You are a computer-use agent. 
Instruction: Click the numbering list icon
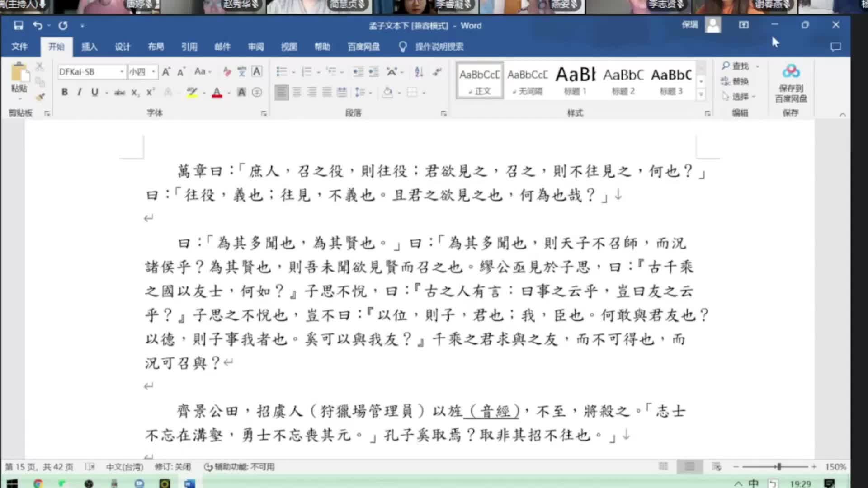307,72
